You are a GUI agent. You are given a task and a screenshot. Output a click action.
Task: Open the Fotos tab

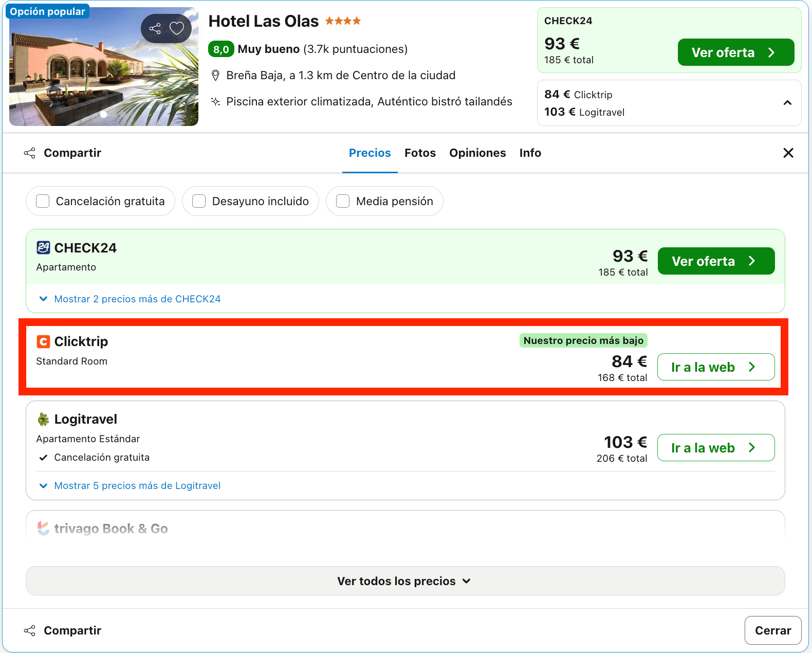tap(420, 153)
